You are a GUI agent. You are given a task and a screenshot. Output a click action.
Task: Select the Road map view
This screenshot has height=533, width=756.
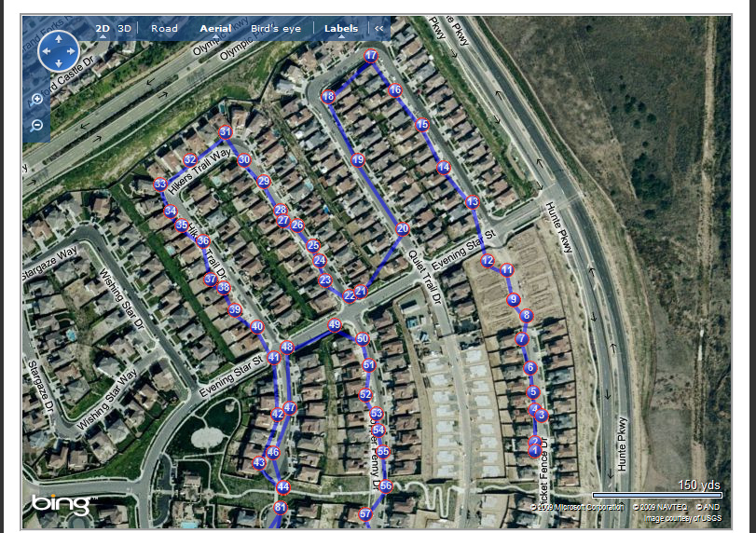[x=164, y=29]
